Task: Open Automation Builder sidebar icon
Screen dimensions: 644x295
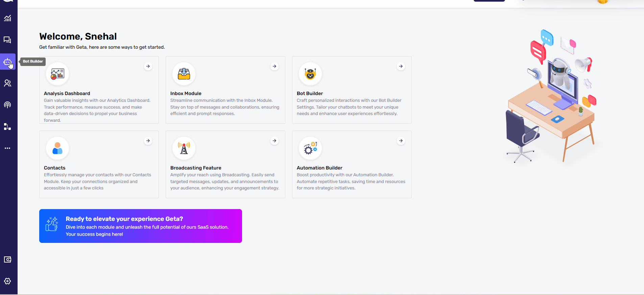Action: coord(7,127)
